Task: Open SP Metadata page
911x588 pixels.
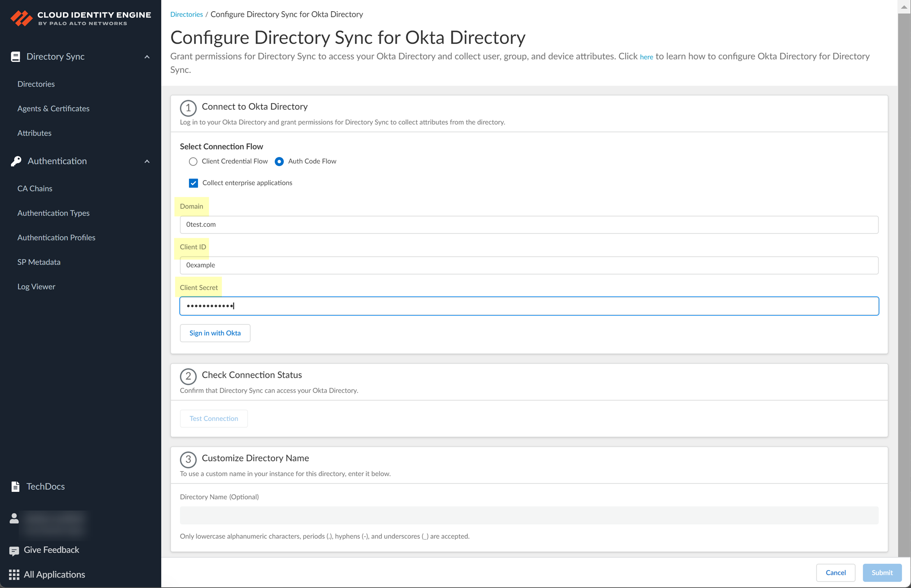Action: click(x=39, y=262)
